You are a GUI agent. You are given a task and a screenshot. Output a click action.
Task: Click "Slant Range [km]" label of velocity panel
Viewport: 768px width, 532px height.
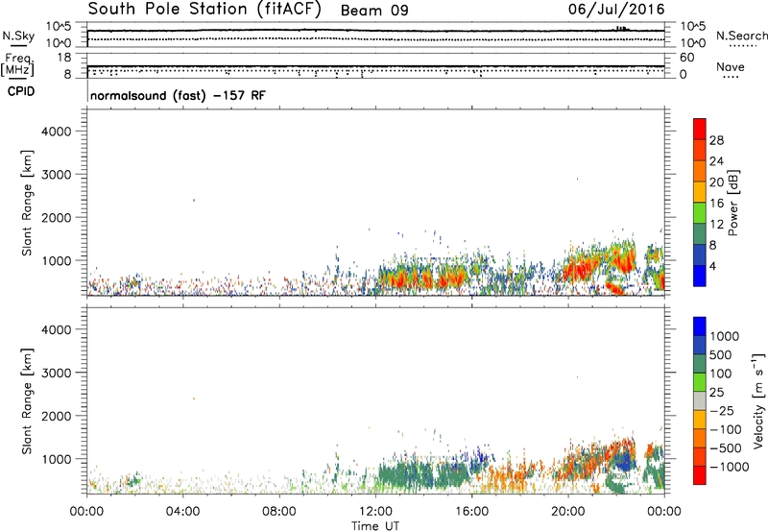pos(27,401)
